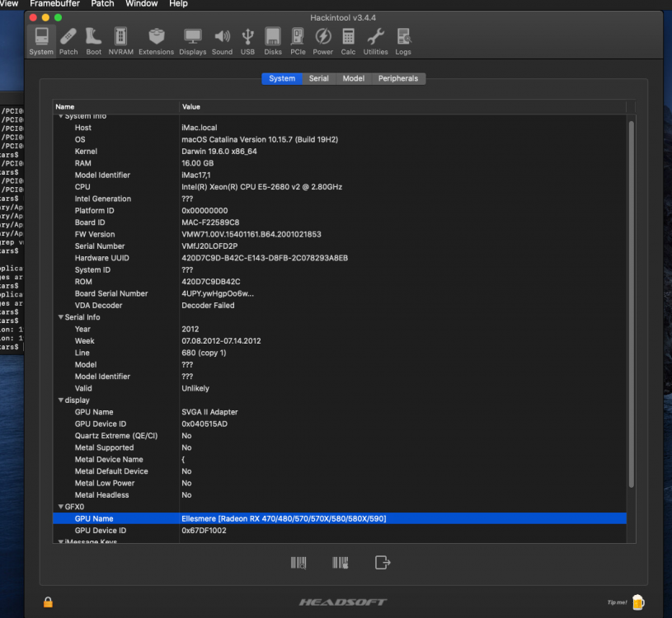
Task: Switch to the Peripherals tab
Action: 398,78
